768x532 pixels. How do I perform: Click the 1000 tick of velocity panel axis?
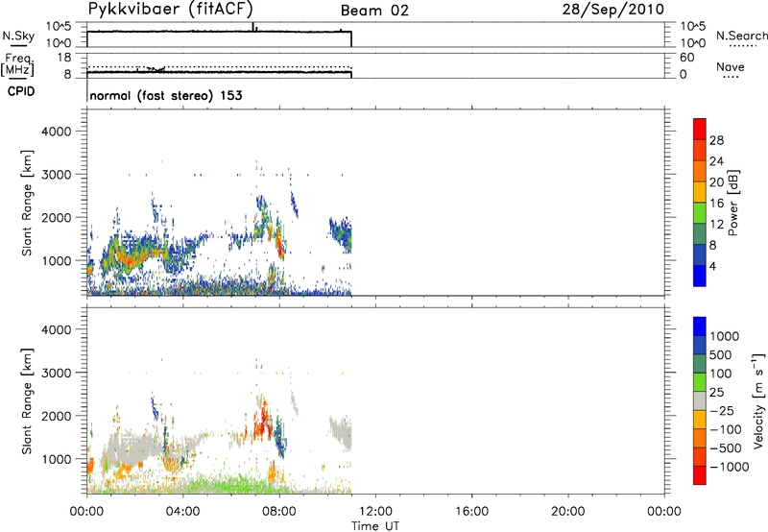57,459
